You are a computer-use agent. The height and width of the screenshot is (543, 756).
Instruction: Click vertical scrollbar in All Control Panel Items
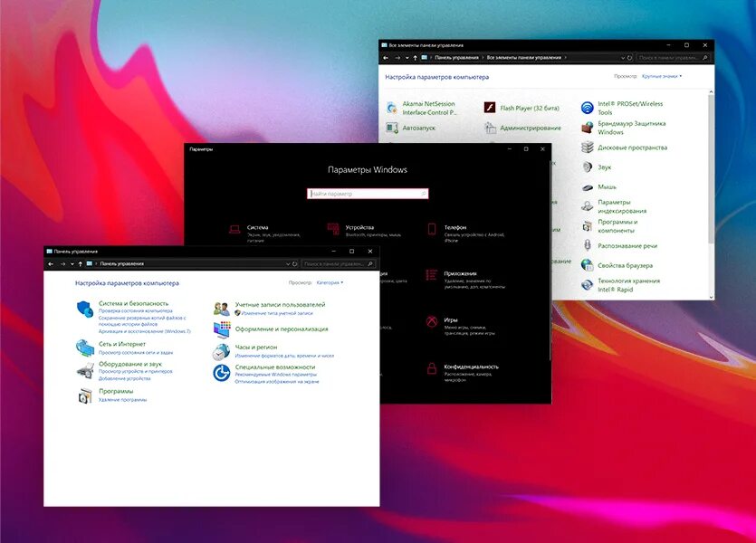711,168
